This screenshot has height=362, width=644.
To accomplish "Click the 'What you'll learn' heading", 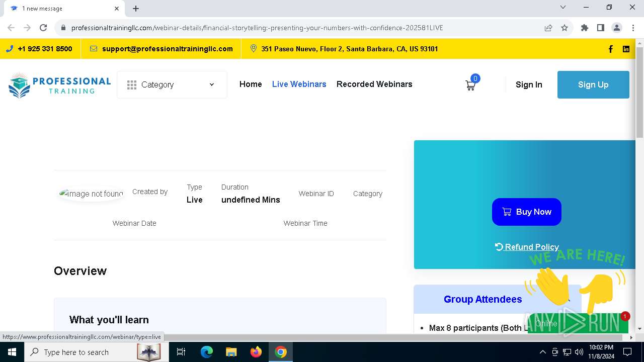I will pyautogui.click(x=109, y=320).
